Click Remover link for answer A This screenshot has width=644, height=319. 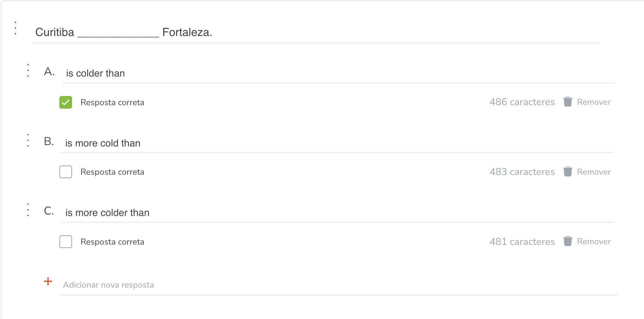pyautogui.click(x=594, y=102)
